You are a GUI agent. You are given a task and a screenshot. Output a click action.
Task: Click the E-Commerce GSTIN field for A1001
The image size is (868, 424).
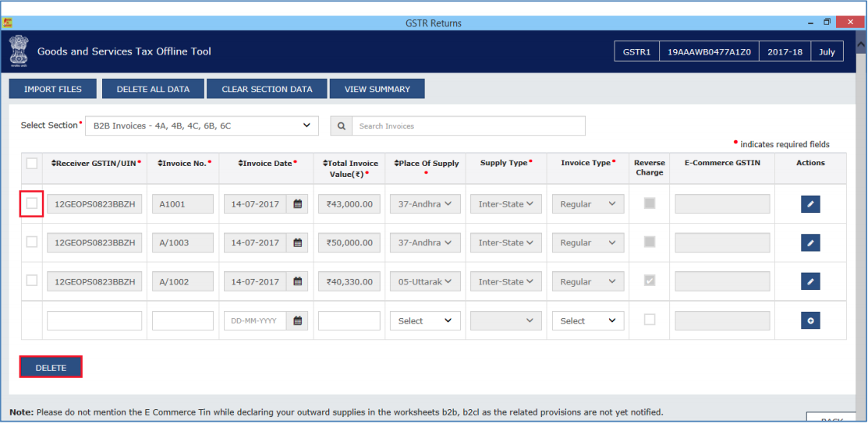[x=722, y=203]
